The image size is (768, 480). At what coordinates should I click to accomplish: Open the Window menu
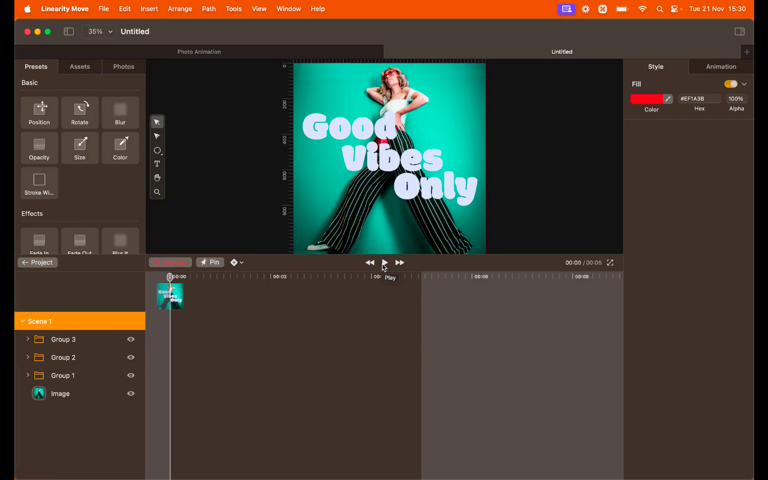pos(288,9)
